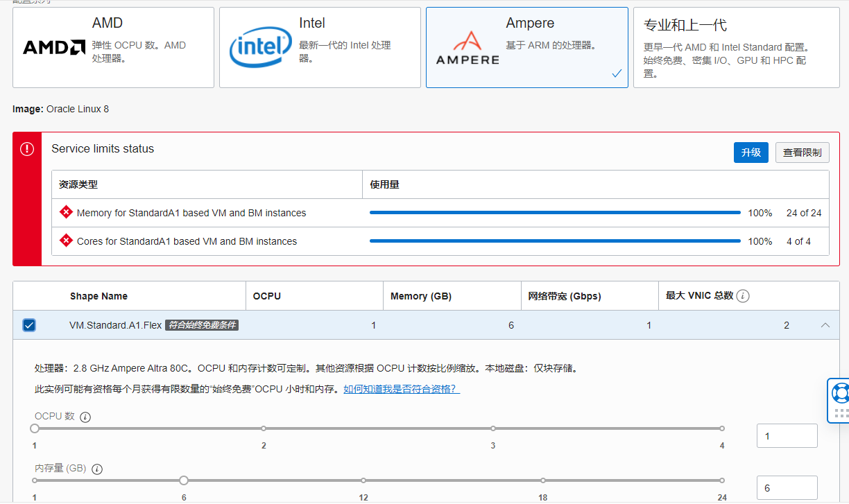Click the Memory (GB) column header
Image resolution: width=849 pixels, height=504 pixels.
coord(421,296)
